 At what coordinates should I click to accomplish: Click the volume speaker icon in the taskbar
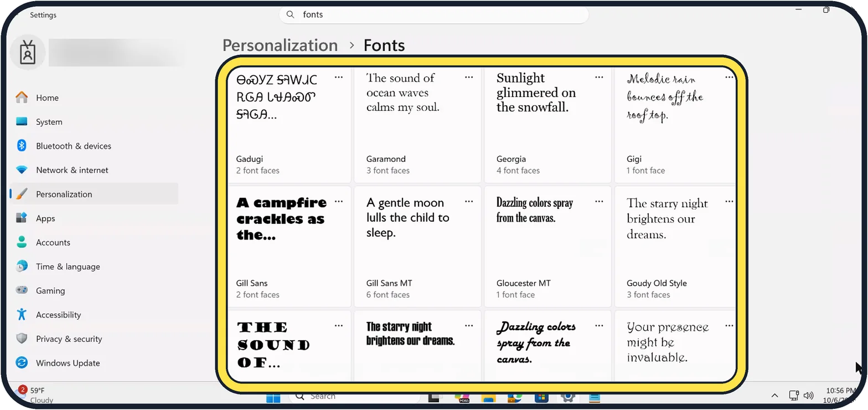pos(808,396)
